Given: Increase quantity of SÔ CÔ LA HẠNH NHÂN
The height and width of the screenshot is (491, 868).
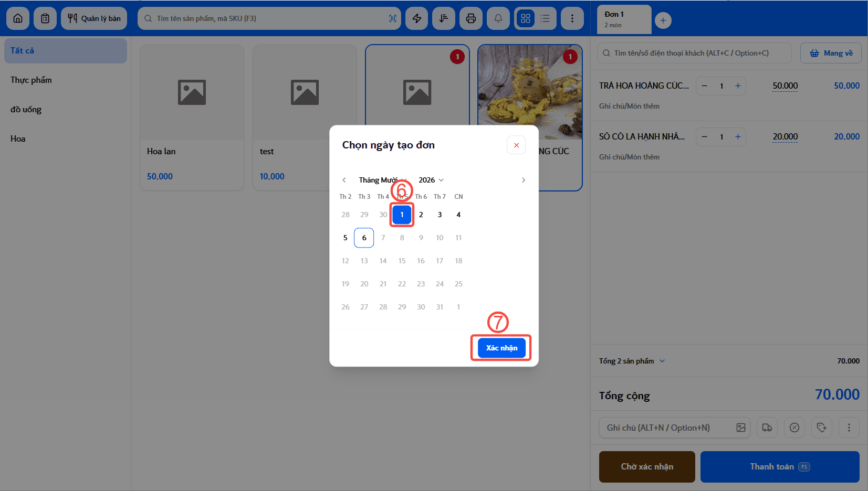Looking at the screenshot, I should [x=738, y=137].
